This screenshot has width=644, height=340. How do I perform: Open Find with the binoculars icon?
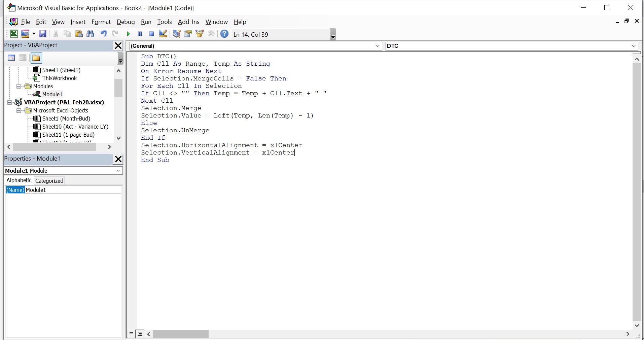tap(91, 34)
